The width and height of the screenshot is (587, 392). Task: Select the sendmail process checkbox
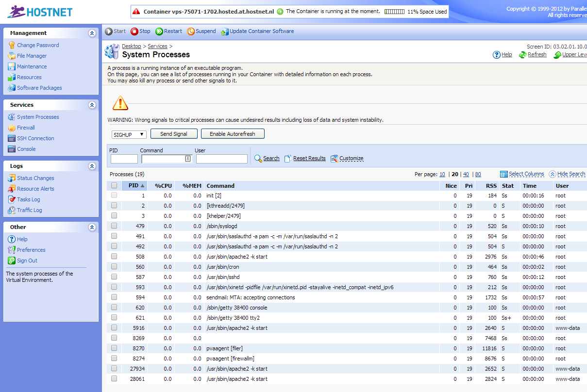click(114, 297)
